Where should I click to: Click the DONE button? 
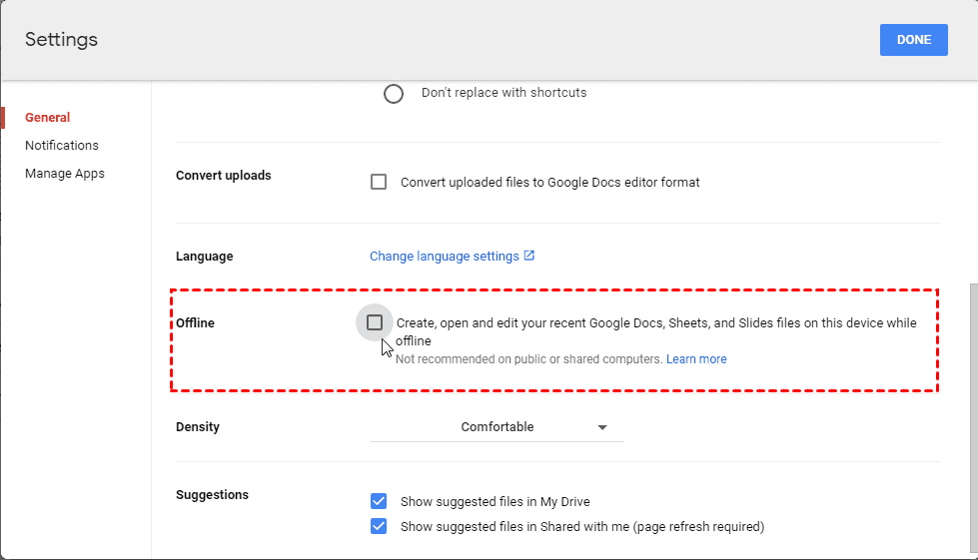(913, 40)
